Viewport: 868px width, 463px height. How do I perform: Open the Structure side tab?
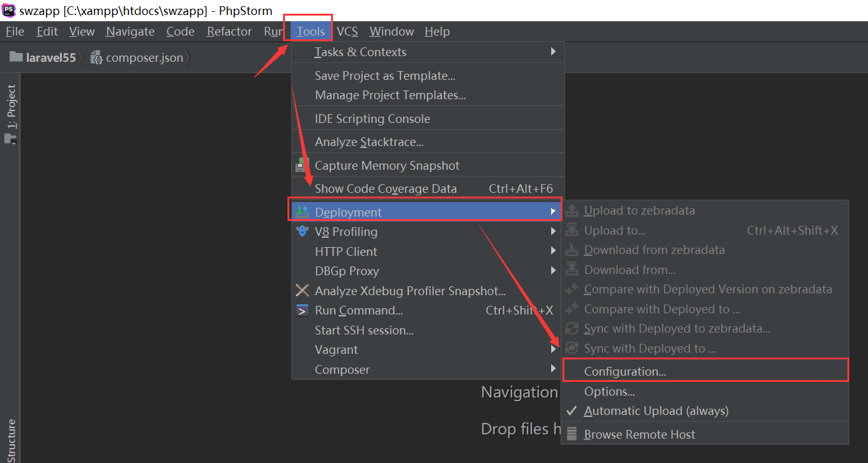pos(11,440)
